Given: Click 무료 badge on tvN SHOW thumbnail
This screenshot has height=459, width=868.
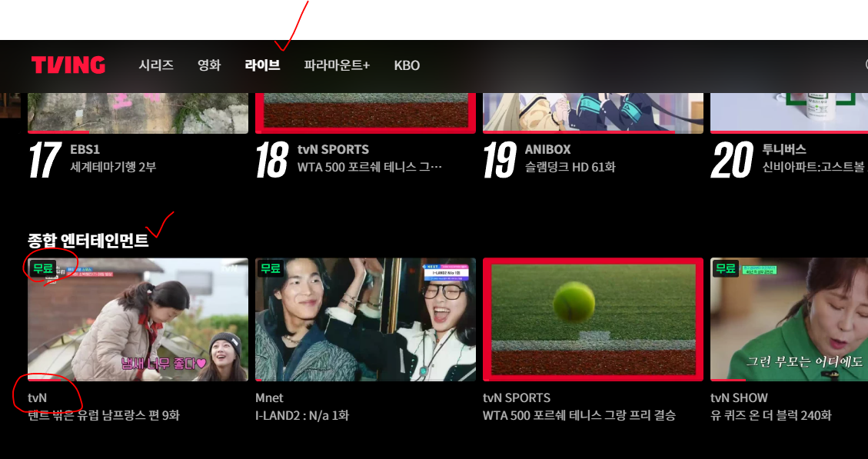Looking at the screenshot, I should tap(725, 268).
